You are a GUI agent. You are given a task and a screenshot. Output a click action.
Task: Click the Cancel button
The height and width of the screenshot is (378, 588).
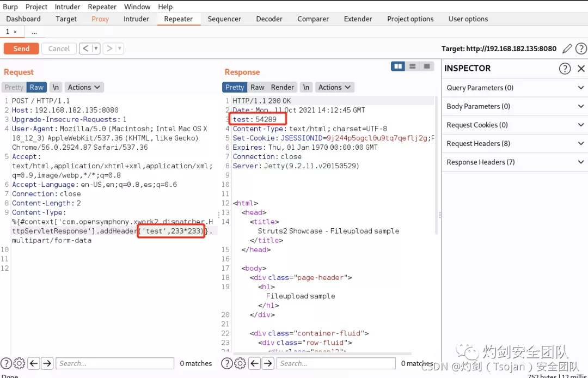coord(59,48)
